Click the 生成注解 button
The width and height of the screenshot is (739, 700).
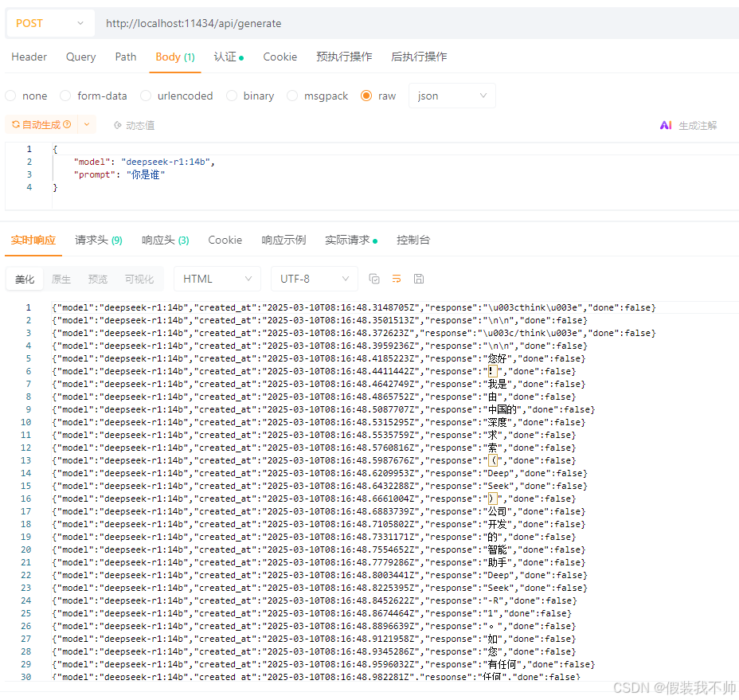click(x=698, y=125)
